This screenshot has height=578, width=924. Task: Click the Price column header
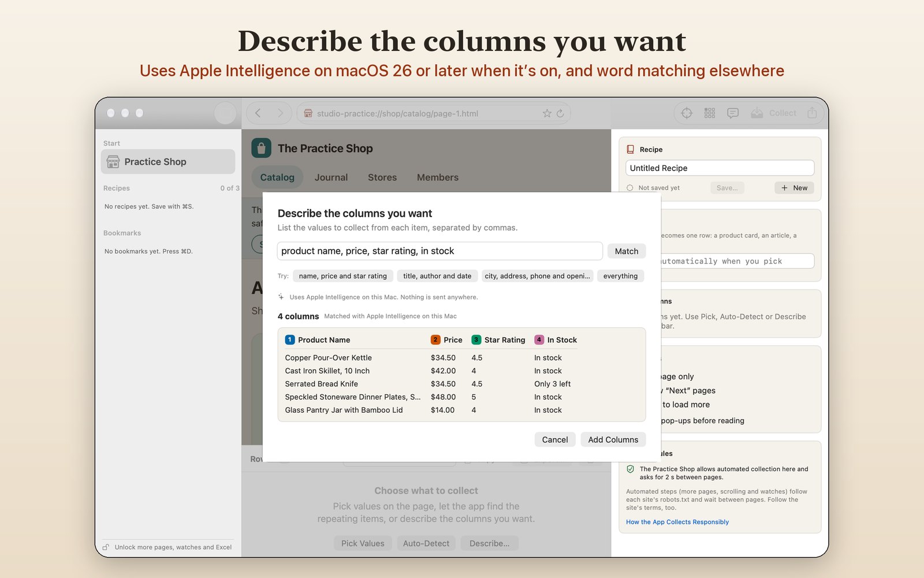pyautogui.click(x=446, y=340)
